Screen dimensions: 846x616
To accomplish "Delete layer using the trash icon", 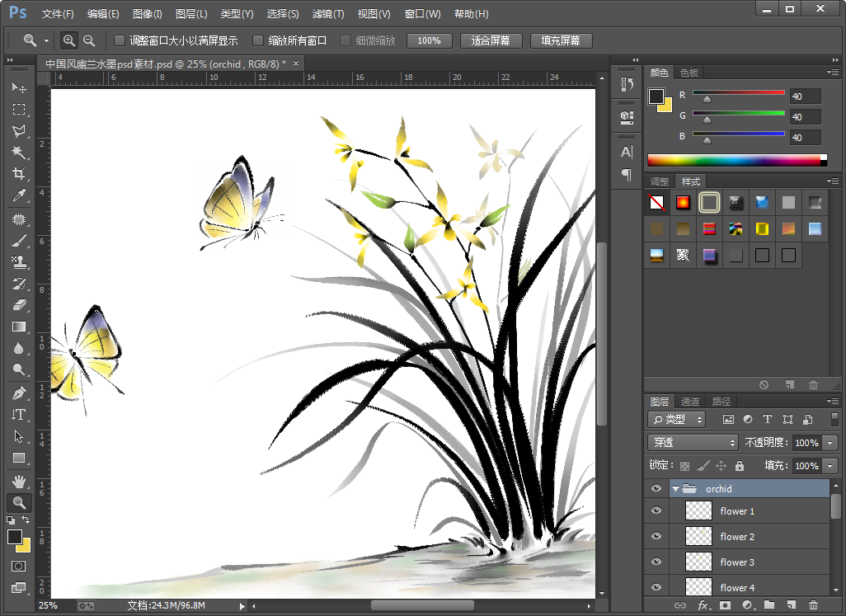I will [813, 605].
